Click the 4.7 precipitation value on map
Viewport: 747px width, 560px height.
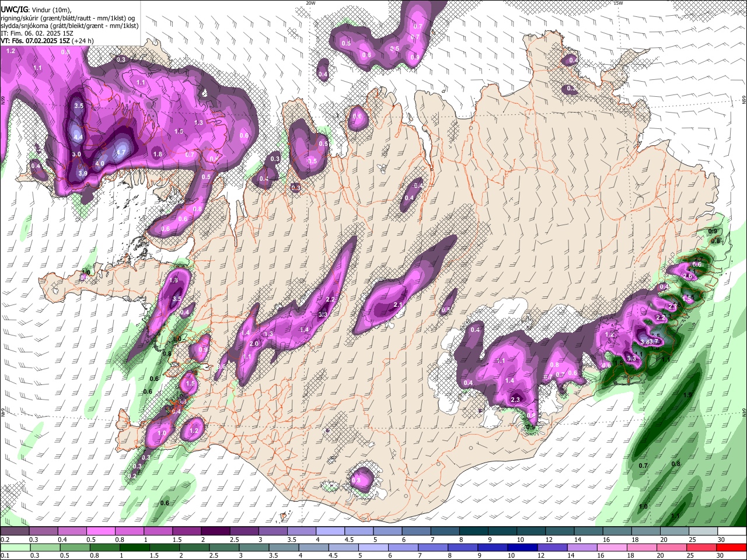click(x=121, y=153)
